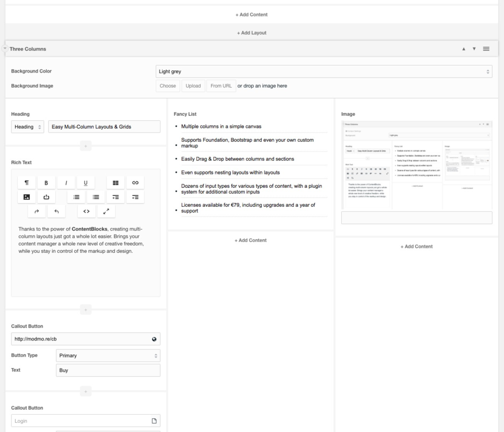The height and width of the screenshot is (432, 504).
Task: Move Three Columns layout up
Action: [464, 49]
